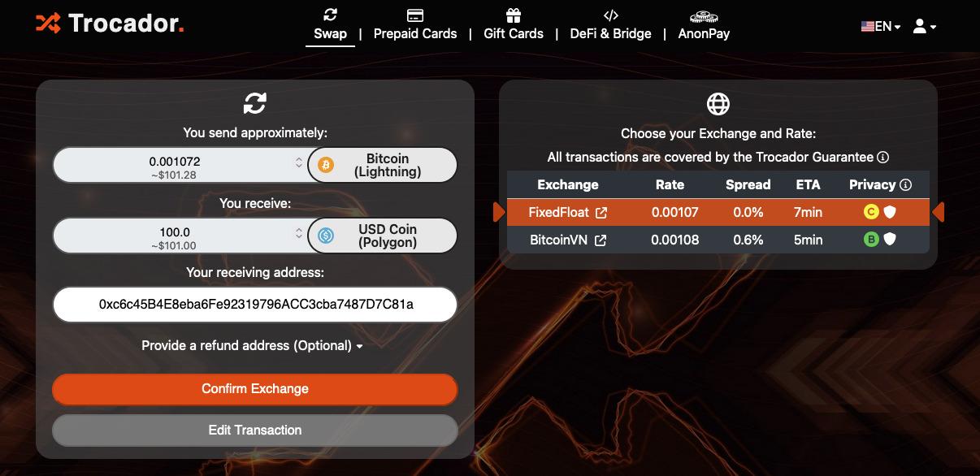Screen dimensions: 980x476
Task: Click the swap arrows icon above send field
Action: [x=255, y=103]
